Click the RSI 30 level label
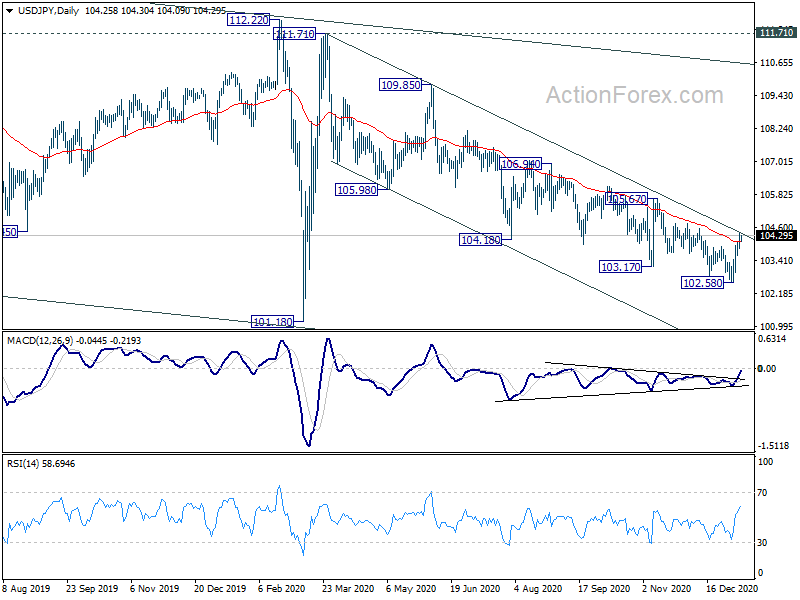Viewport: 800px width, 600px height. click(762, 543)
